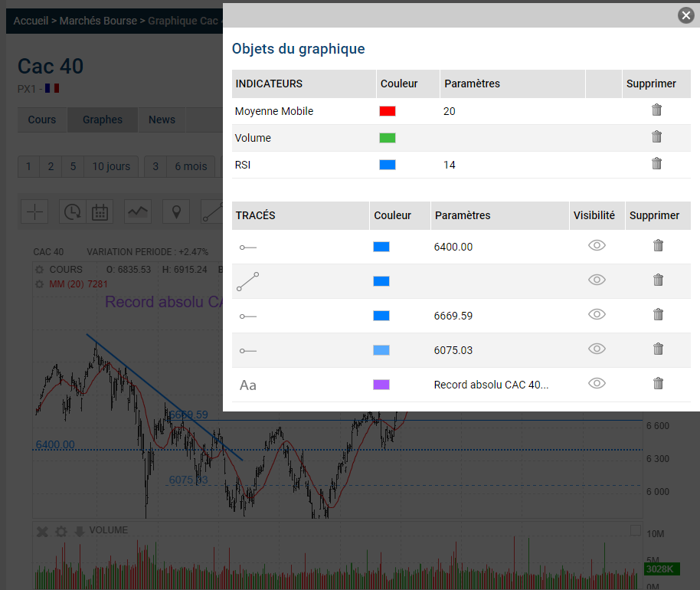Delete the 6400.00 horizontal line
Viewport: 700px width, 590px height.
(x=658, y=245)
